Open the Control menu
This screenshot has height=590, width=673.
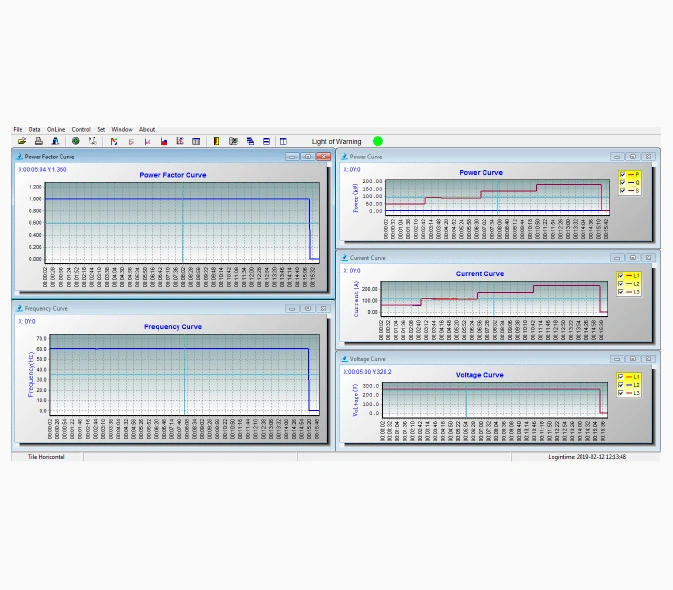(81, 129)
